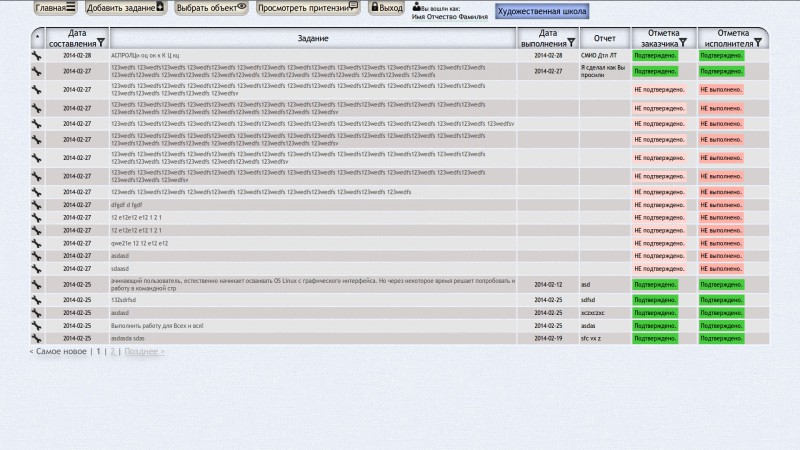Click the Отчет column header
The height and width of the screenshot is (450, 800).
tap(605, 38)
